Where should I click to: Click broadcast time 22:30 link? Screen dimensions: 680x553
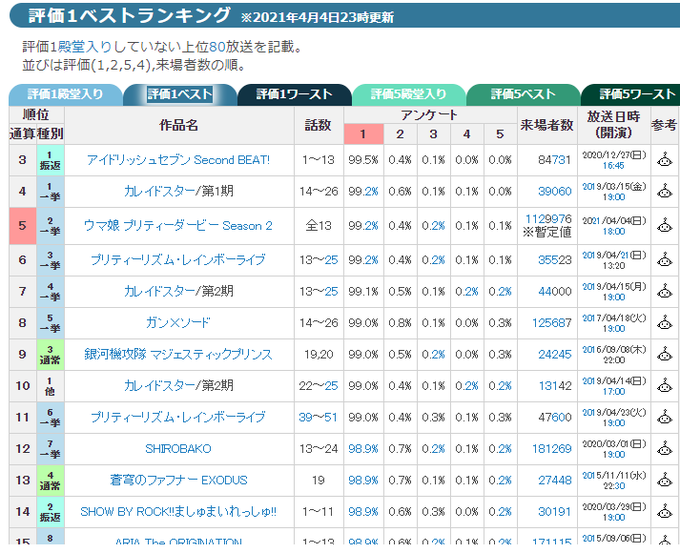[x=614, y=486]
